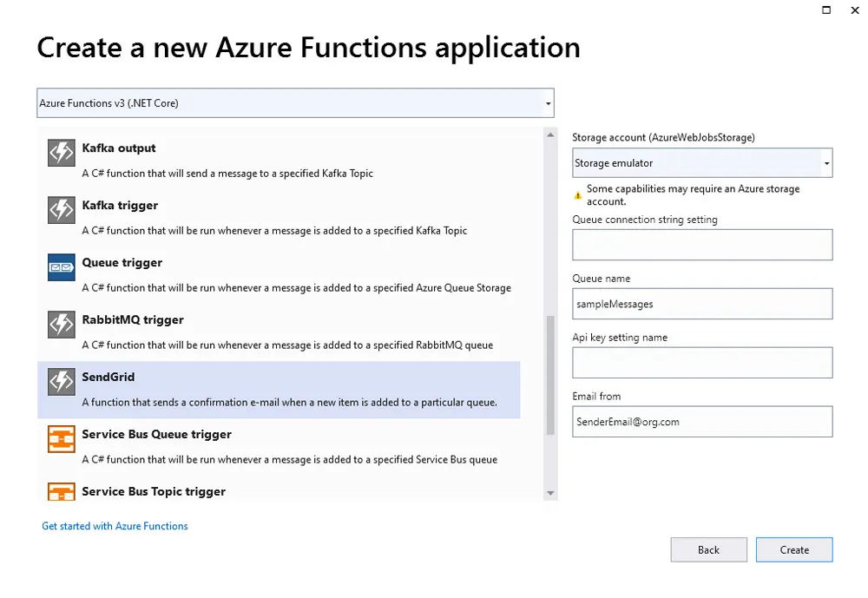Click the Azure storage account warning message

[693, 195]
